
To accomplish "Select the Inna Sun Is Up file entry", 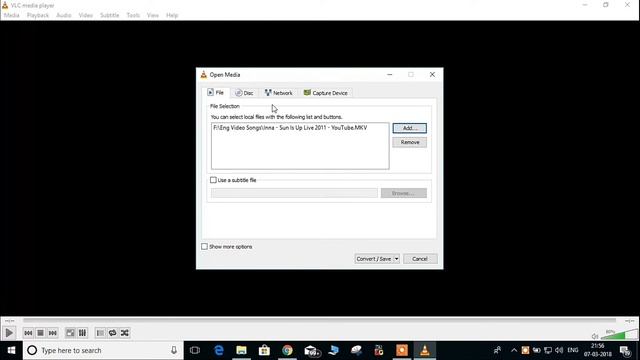I will point(290,128).
